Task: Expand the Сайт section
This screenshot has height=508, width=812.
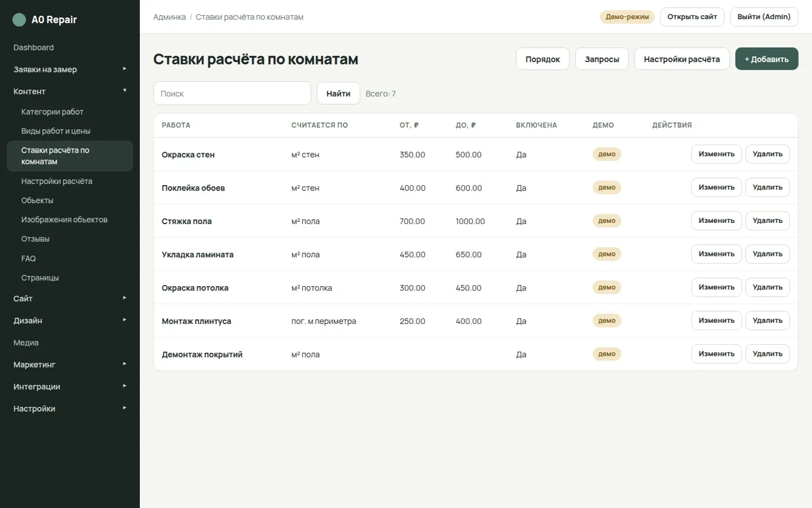Action: point(70,298)
